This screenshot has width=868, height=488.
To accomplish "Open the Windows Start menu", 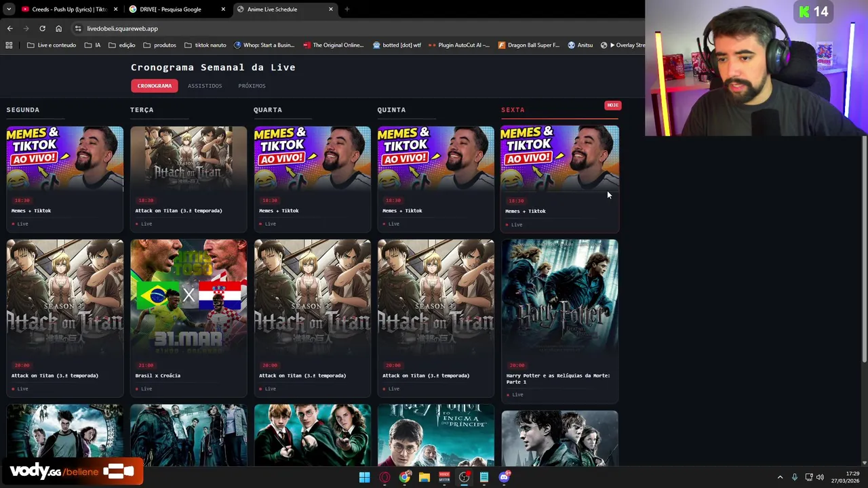I will [x=364, y=477].
